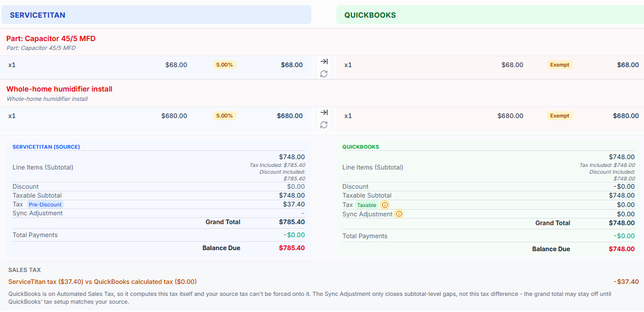
Task: Click the ServiceTitan 'Total Payments' label
Action: tap(35, 235)
